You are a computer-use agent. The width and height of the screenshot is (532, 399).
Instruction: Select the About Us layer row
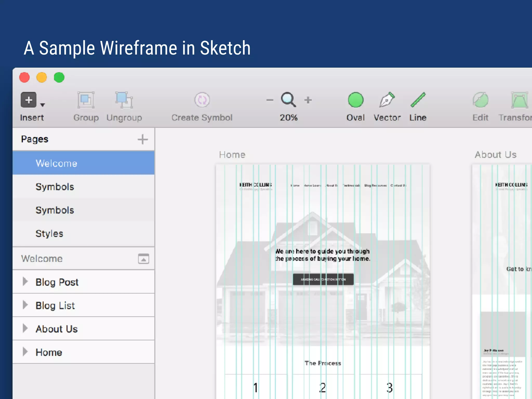83,329
